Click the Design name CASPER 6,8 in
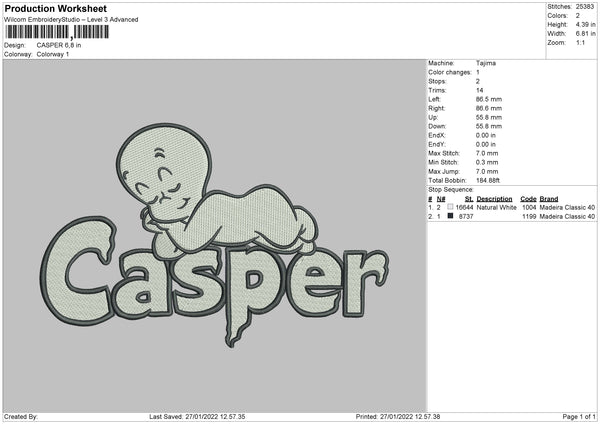The image size is (600, 424). [x=59, y=45]
